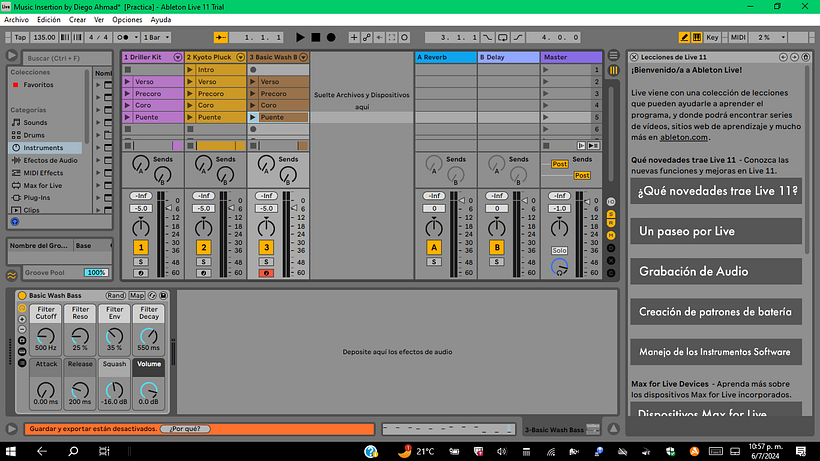Open the Opciones menu
This screenshot has height=461, width=820.
point(127,19)
